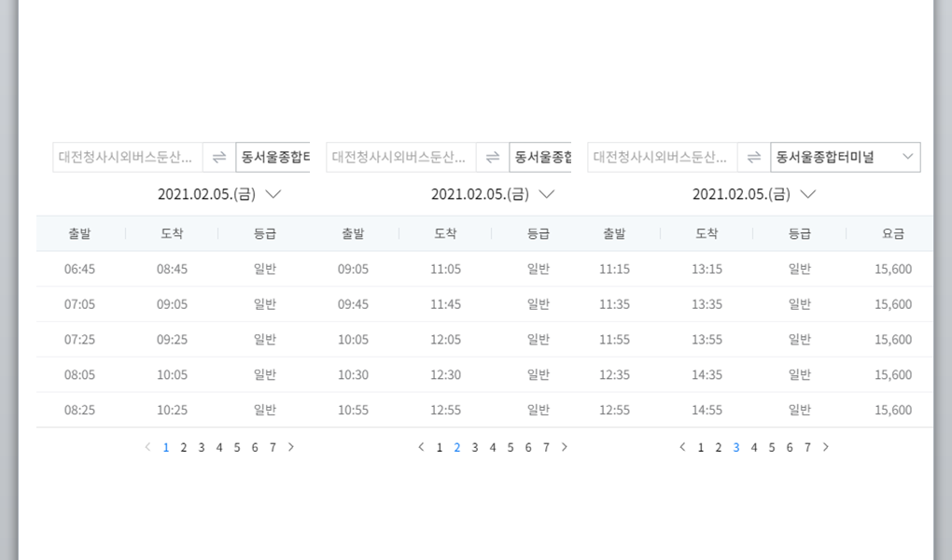Click the 대전청사시외버스둔산 origin field in left timetable

[128, 158]
